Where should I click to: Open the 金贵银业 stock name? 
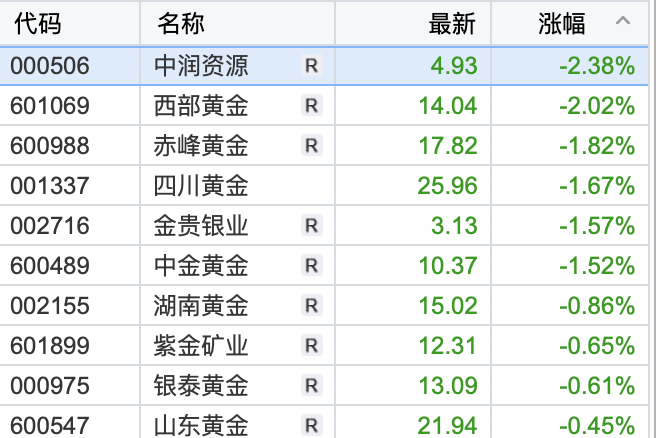click(201, 225)
